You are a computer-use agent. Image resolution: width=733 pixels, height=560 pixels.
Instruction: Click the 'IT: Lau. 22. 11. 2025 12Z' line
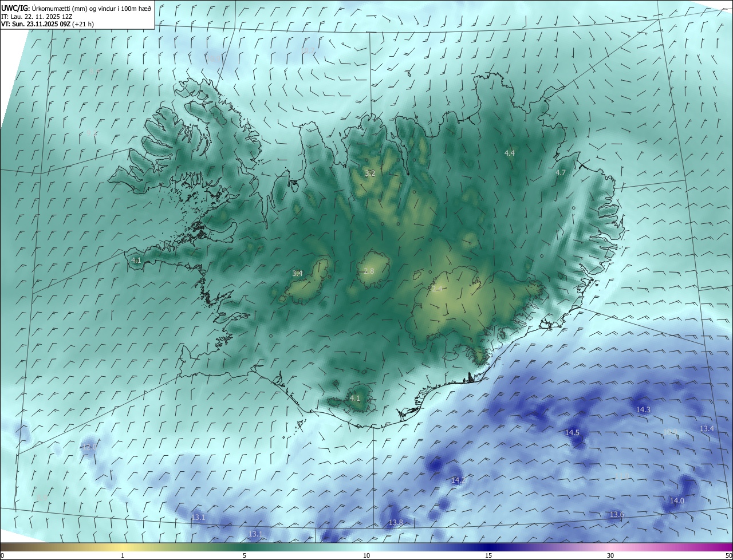pos(37,17)
